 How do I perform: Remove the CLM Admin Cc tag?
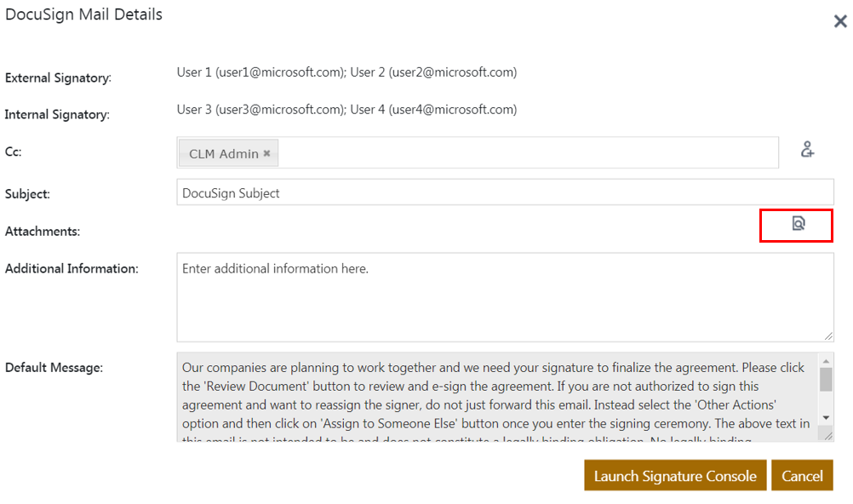[266, 153]
